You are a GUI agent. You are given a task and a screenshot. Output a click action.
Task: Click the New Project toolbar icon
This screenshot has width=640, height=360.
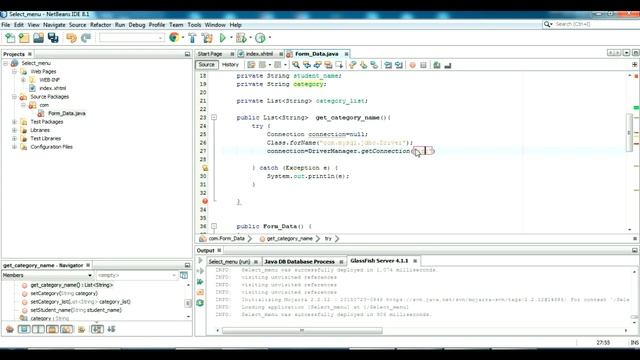[x=24, y=38]
